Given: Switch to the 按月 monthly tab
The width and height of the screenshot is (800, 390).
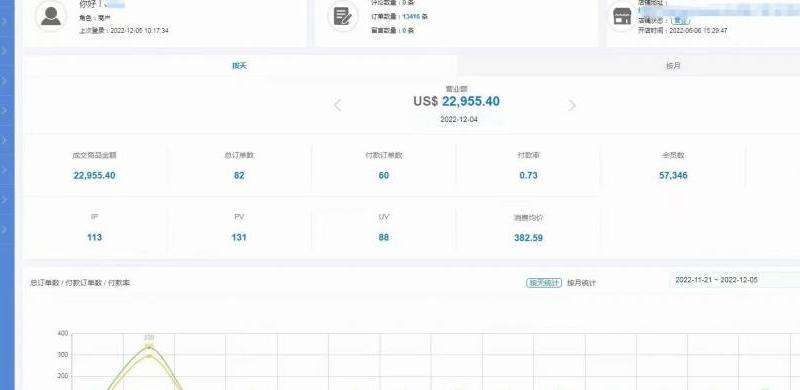Looking at the screenshot, I should click(x=673, y=66).
